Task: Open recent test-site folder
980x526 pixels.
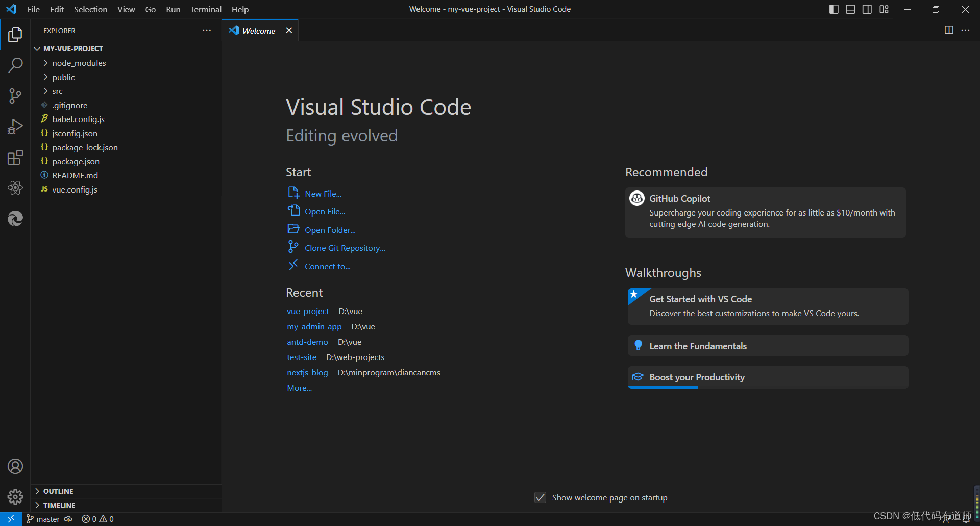Action: coord(302,357)
